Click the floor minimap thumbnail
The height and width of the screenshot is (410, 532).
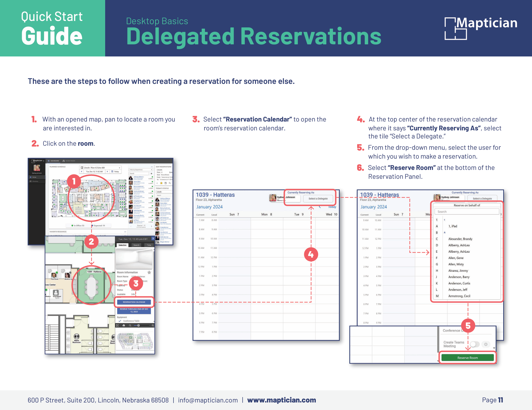[135, 341]
